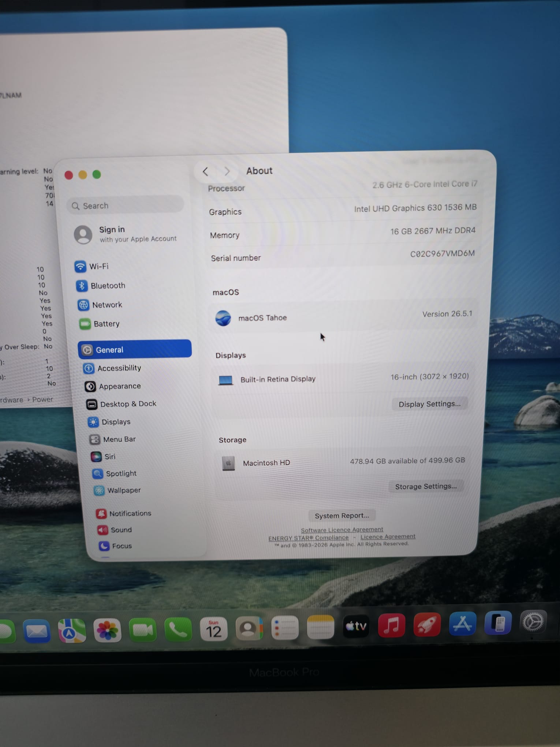560x747 pixels.
Task: Click the Graphics value Intel UHD Graphics 630
Action: pos(415,208)
